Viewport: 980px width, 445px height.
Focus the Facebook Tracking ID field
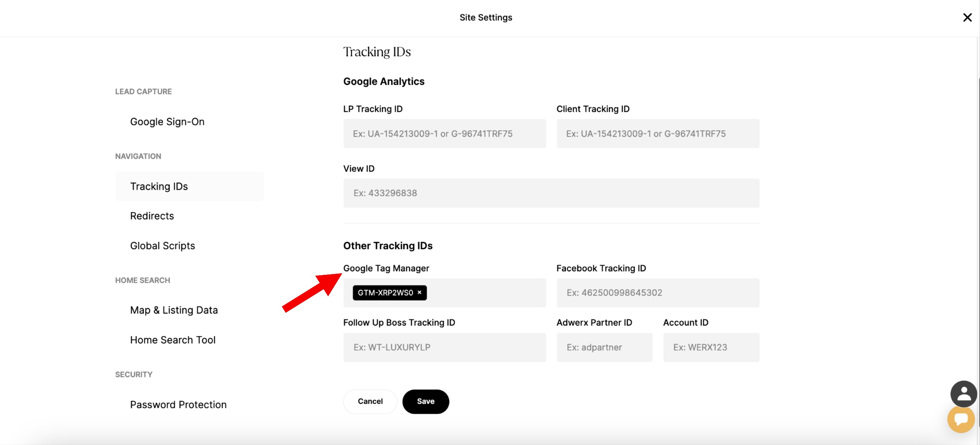click(658, 293)
